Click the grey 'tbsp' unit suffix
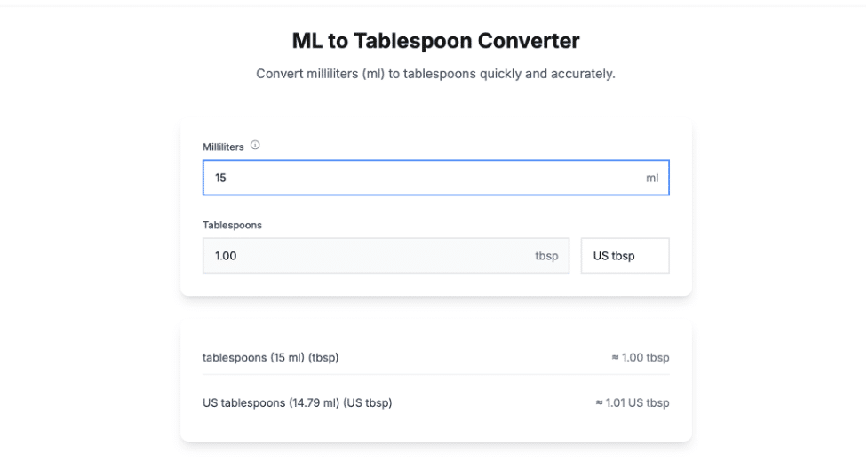 546,256
